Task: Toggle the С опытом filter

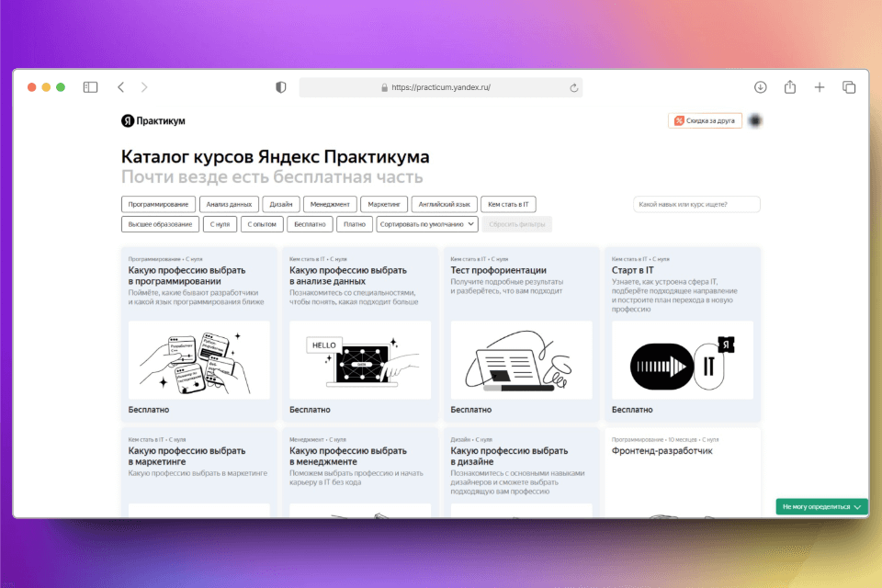Action: click(x=262, y=224)
